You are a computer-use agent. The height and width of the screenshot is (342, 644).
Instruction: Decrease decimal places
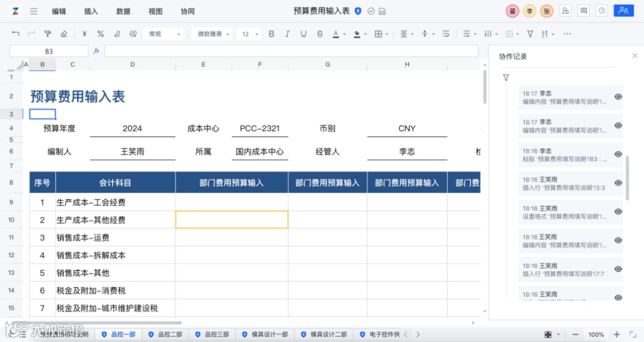(117, 34)
